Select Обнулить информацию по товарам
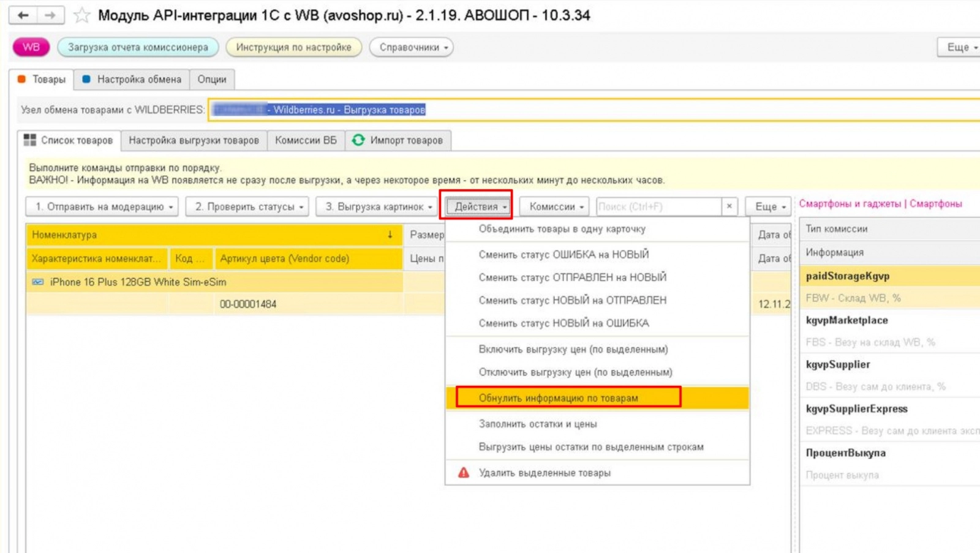The image size is (980, 553). tap(598, 397)
